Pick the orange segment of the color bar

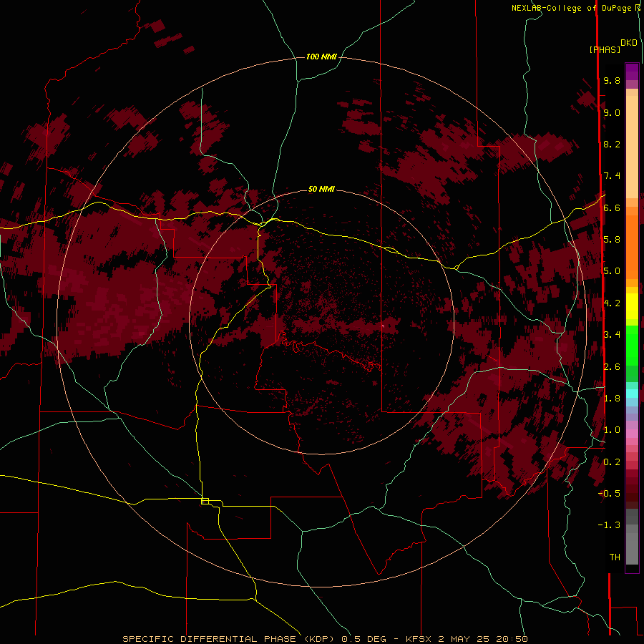[632, 246]
